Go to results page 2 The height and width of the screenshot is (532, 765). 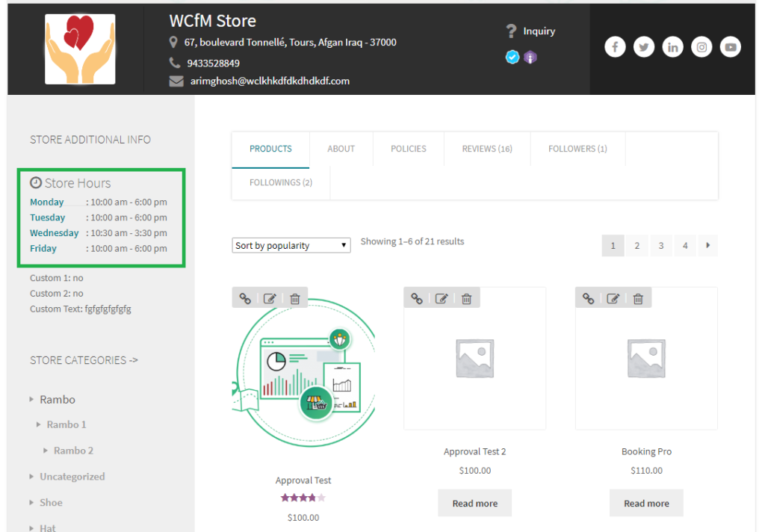[637, 246]
